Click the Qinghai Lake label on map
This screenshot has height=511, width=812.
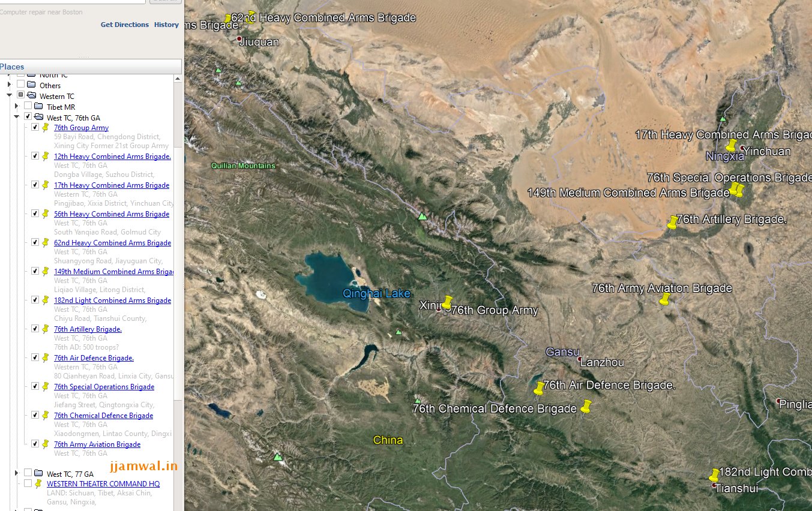pos(376,293)
